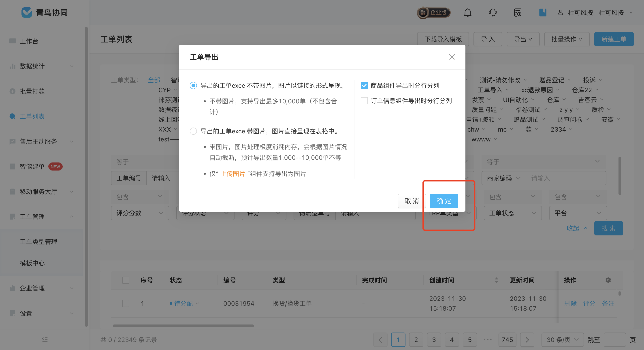Focus 跳至 page number input

[x=614, y=339]
